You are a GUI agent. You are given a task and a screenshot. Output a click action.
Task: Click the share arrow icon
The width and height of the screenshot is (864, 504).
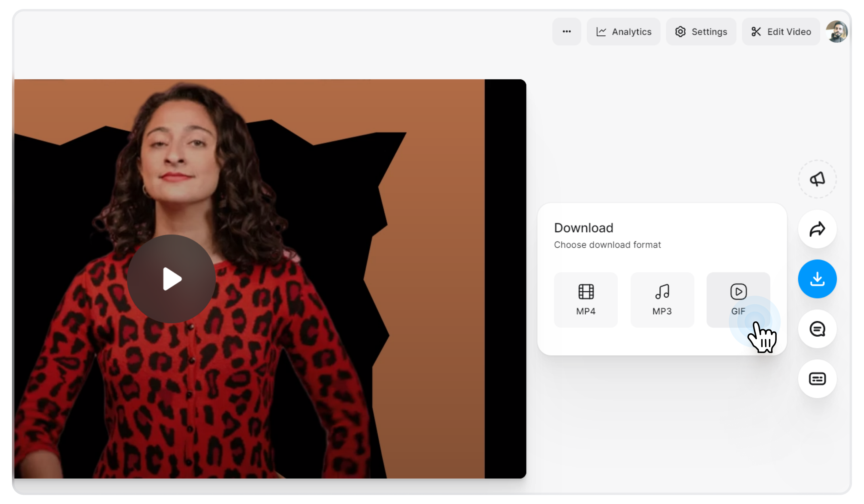(x=817, y=229)
